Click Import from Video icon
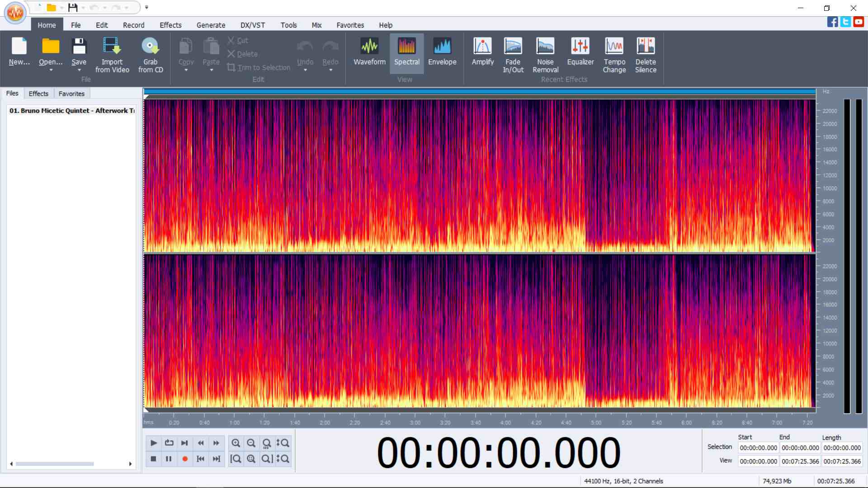 pyautogui.click(x=112, y=47)
